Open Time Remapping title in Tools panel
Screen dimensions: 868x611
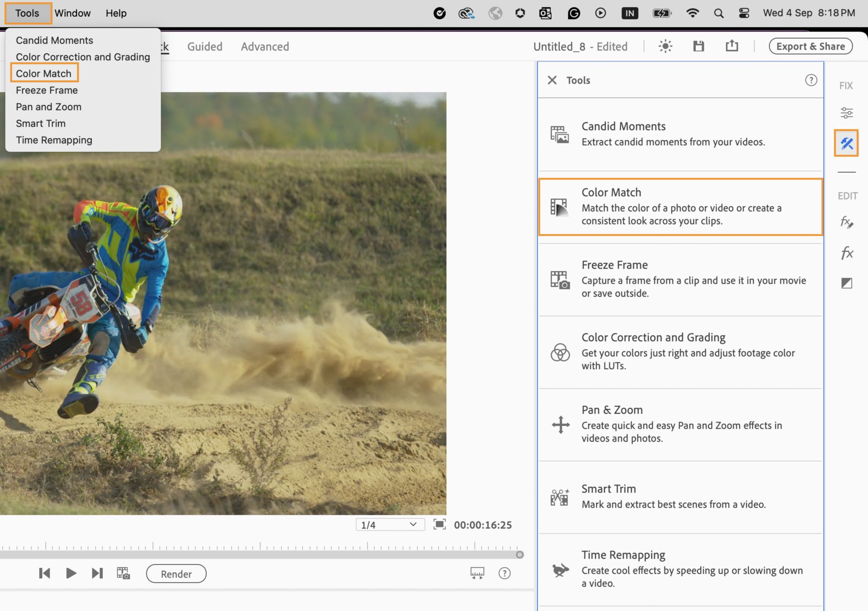[623, 555]
